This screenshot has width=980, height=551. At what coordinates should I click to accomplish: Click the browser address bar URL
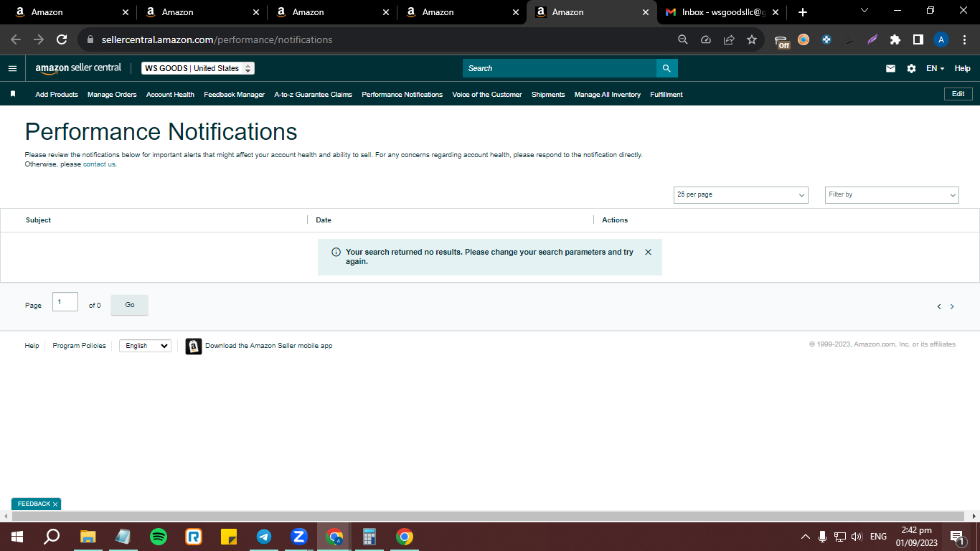[217, 39]
